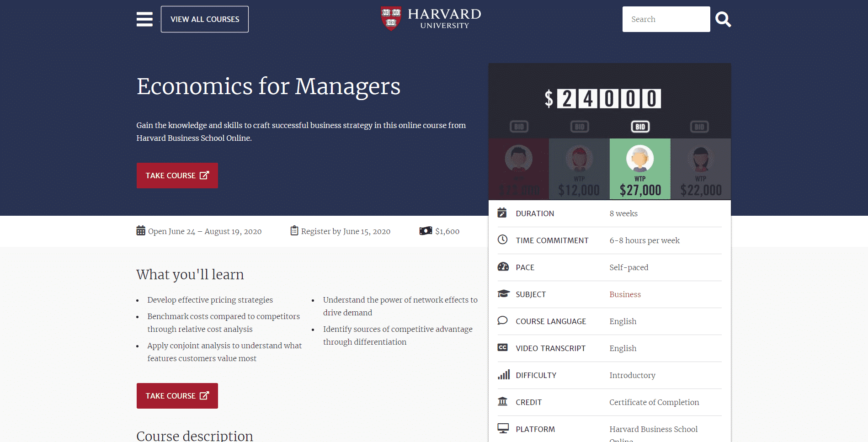Viewport: 868px width, 442px height.
Task: Click the Credit institution building icon
Action: 503,401
